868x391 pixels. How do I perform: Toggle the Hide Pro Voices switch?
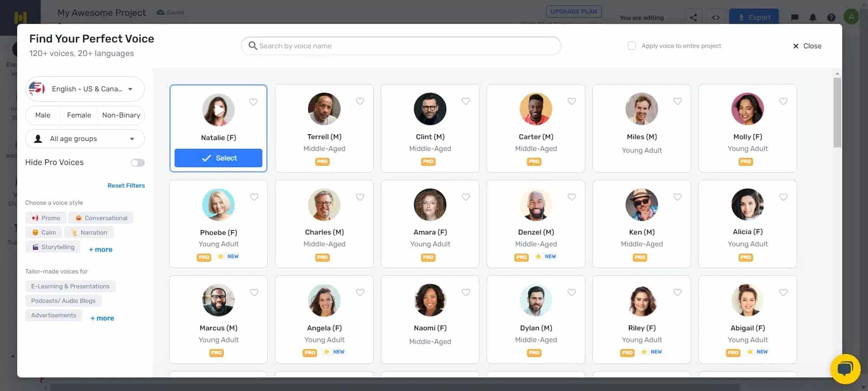click(138, 163)
